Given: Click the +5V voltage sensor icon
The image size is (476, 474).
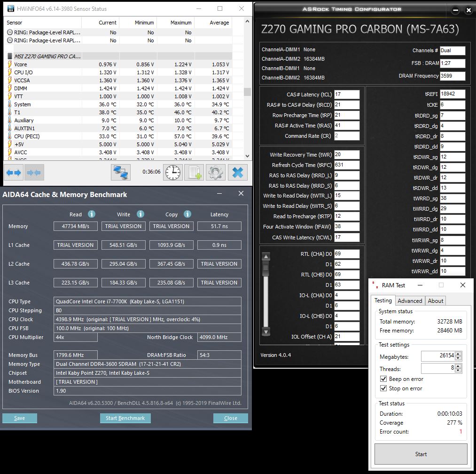Looking at the screenshot, I should (x=10, y=144).
